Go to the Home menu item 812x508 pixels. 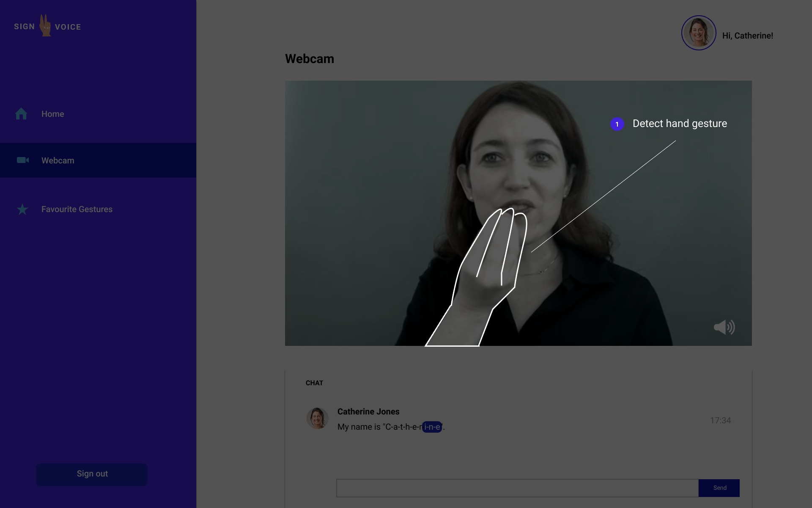click(53, 114)
